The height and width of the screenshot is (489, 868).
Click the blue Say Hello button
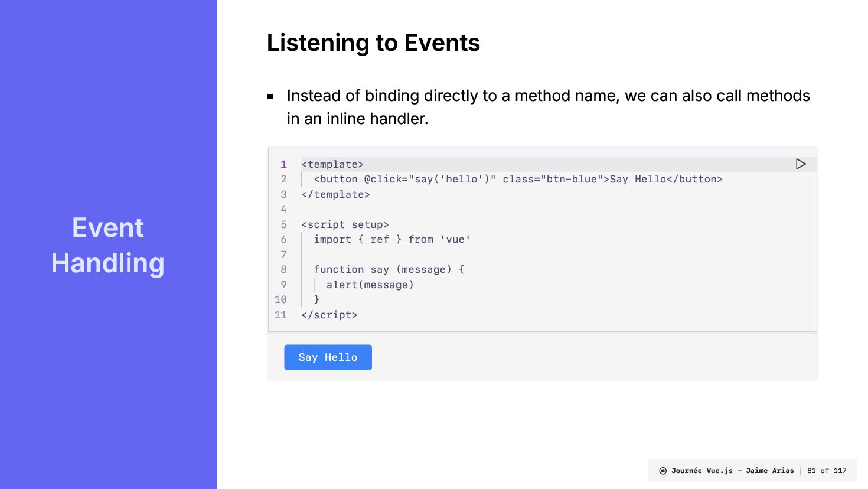pos(328,357)
